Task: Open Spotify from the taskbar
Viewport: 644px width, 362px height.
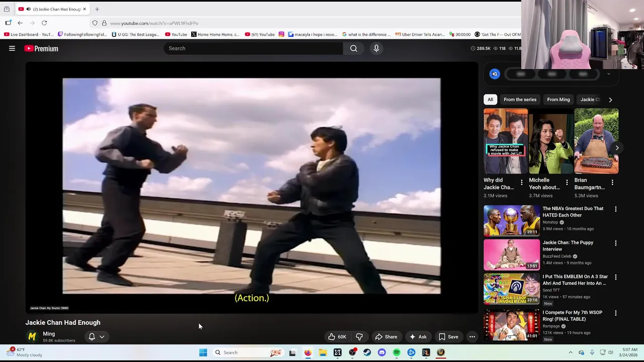Action: (396, 352)
